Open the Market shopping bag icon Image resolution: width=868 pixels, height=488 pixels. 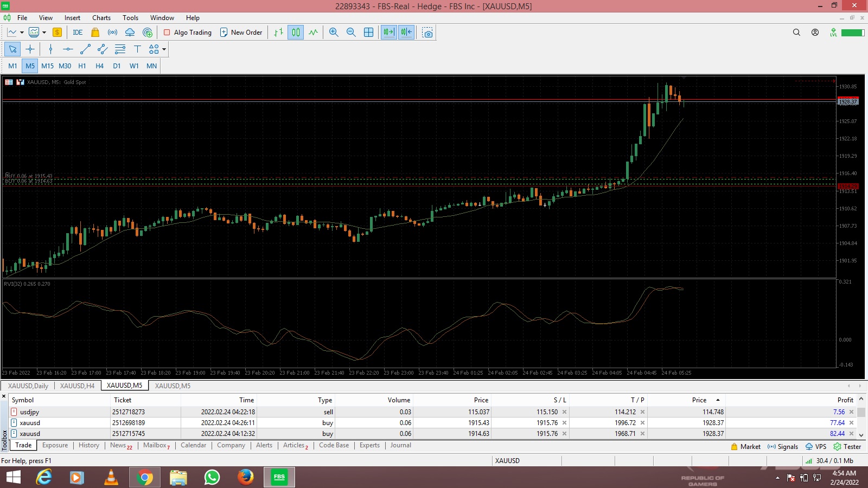click(95, 33)
